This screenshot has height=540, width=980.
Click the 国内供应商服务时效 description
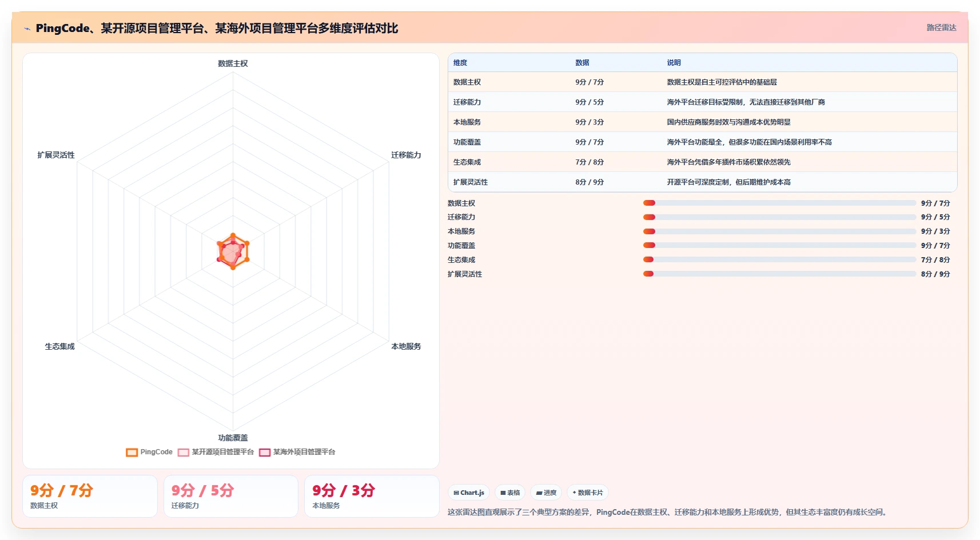[728, 122]
